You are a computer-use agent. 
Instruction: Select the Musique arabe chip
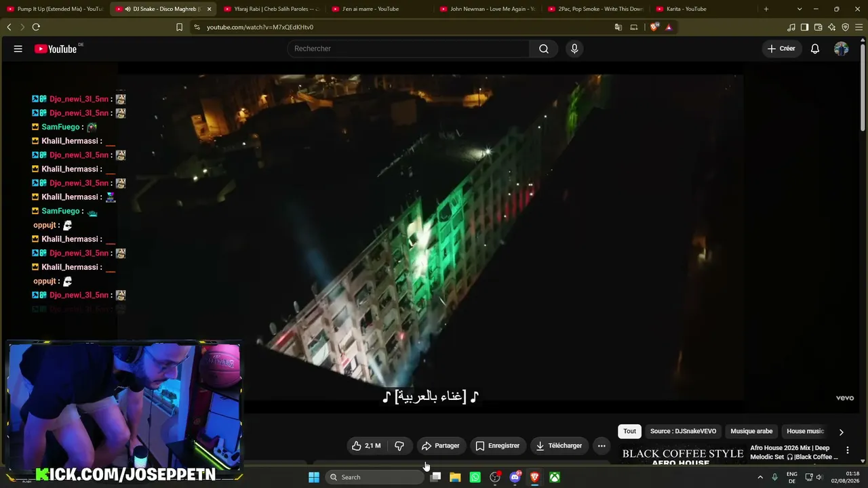751,432
